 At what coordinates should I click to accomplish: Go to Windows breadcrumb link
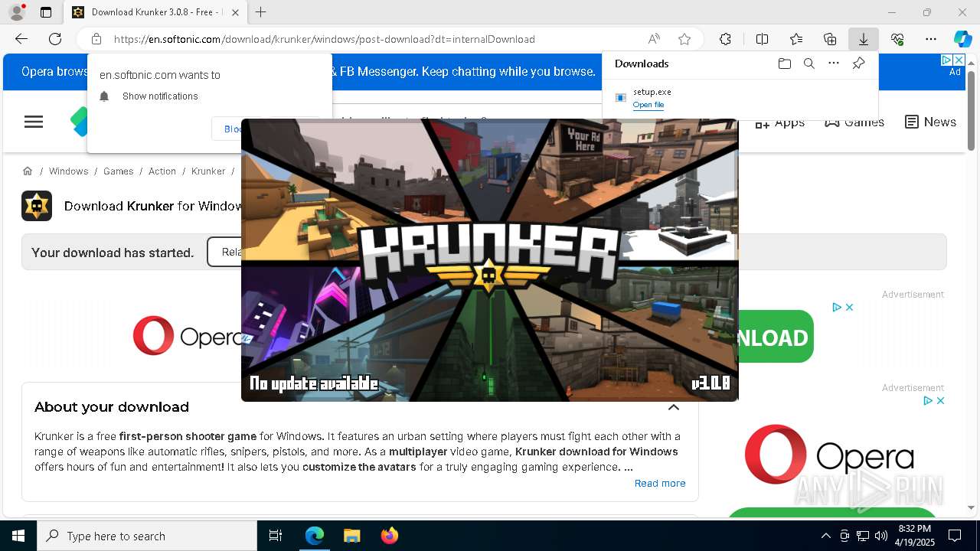(x=68, y=171)
